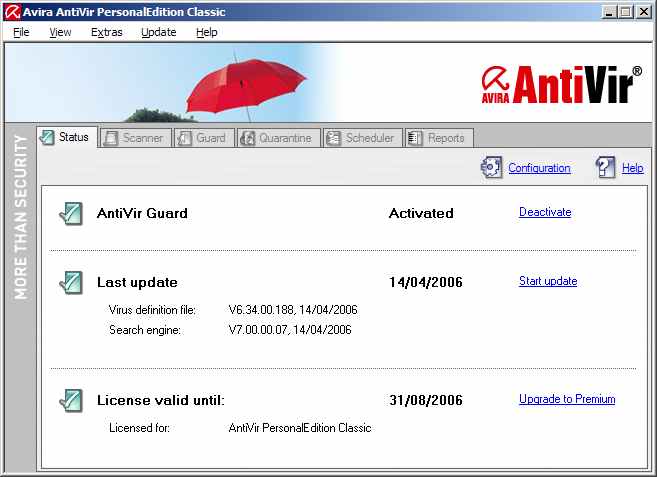Open the File menu
This screenshot has width=657, height=477.
pos(21,32)
